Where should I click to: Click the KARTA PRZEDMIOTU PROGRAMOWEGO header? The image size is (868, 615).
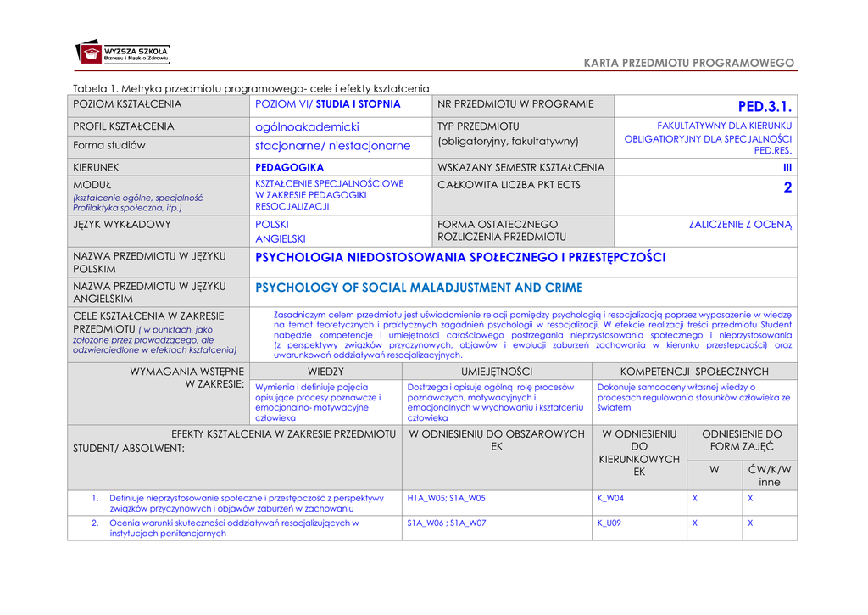coord(689,64)
